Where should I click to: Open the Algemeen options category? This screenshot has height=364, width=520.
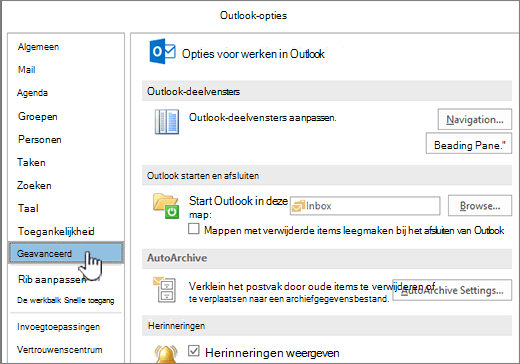click(38, 47)
